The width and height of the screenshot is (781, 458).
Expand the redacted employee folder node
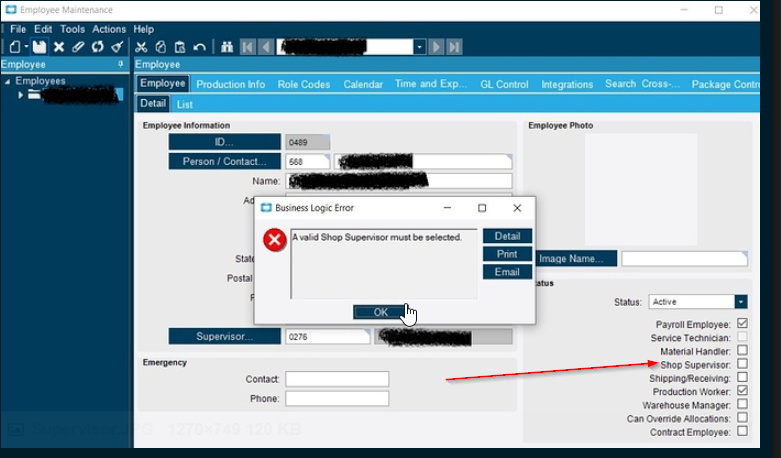point(20,95)
